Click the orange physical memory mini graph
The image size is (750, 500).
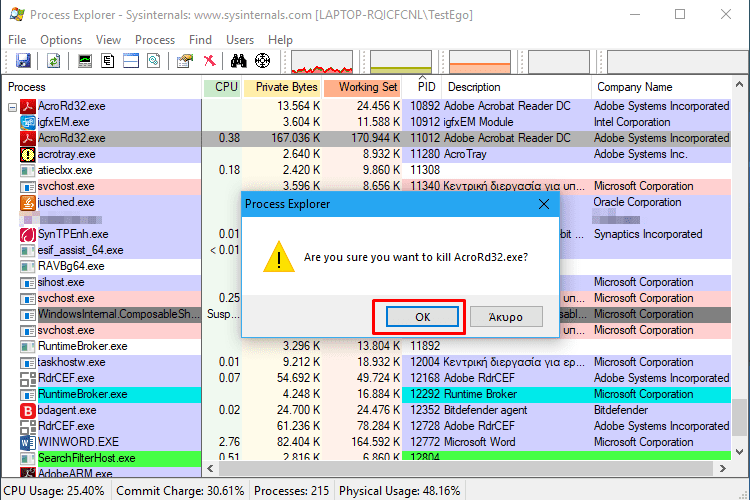point(480,62)
